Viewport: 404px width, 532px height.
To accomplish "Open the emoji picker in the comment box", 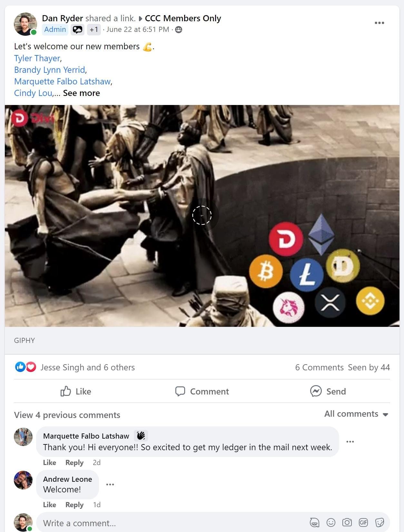I will point(331,522).
